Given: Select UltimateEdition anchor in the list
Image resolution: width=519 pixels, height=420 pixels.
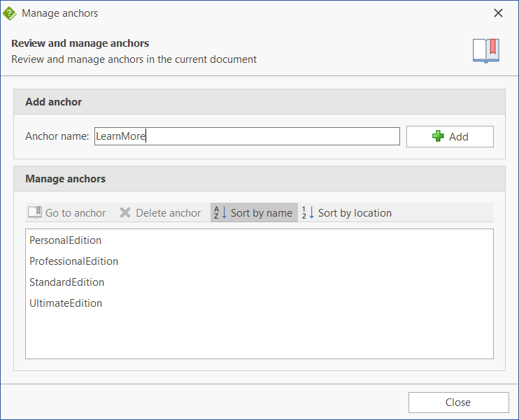Looking at the screenshot, I should 66,303.
